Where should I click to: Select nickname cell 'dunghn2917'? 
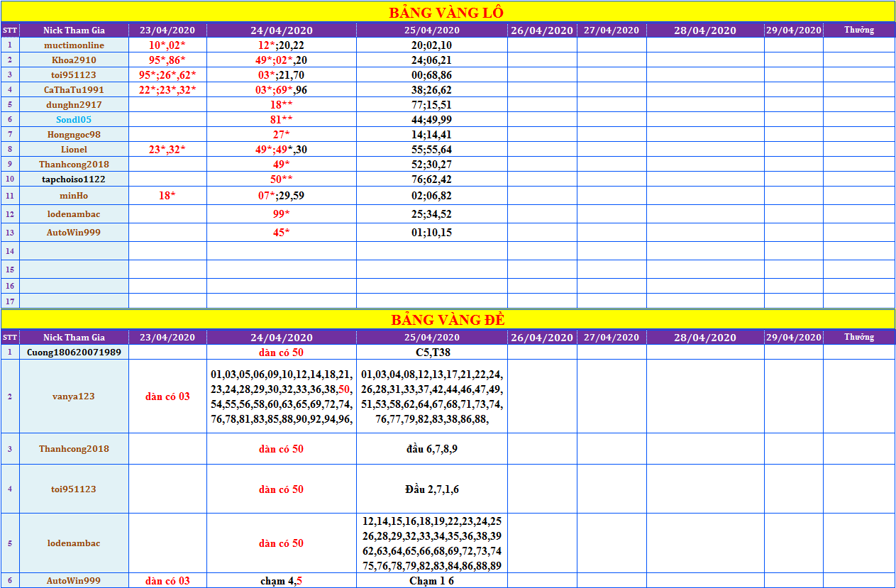(74, 104)
